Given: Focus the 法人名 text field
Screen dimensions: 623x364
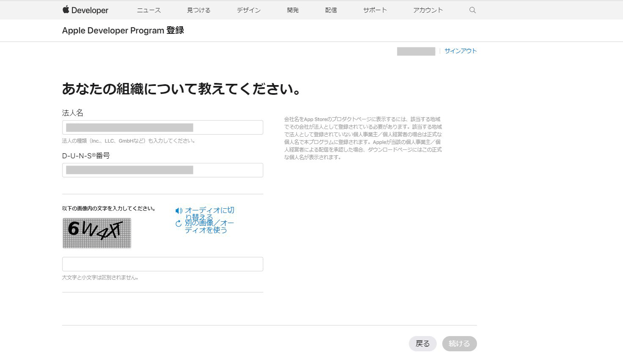Looking at the screenshot, I should [x=163, y=127].
